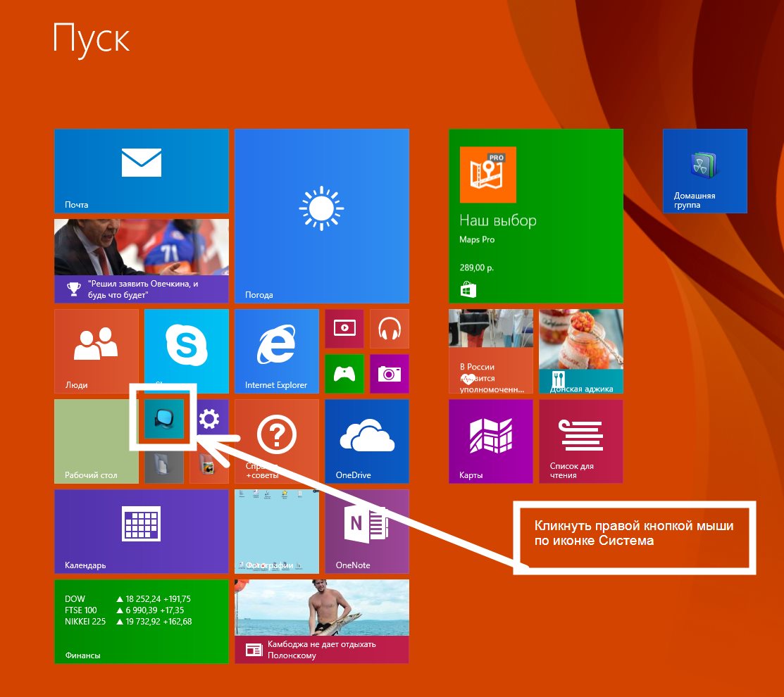The height and width of the screenshot is (697, 784).
Task: Click the DOW index row
Action: click(127, 598)
